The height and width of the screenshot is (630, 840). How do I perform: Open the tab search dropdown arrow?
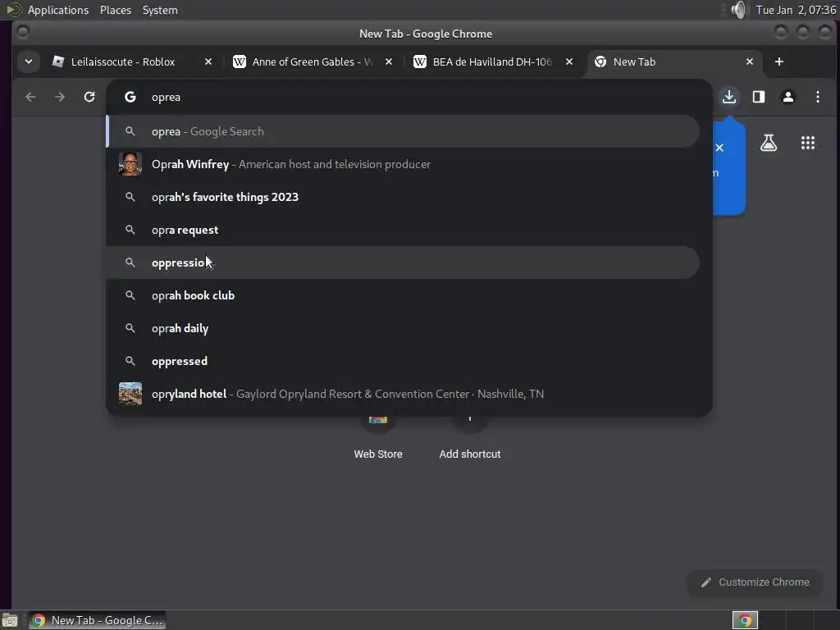coord(29,62)
